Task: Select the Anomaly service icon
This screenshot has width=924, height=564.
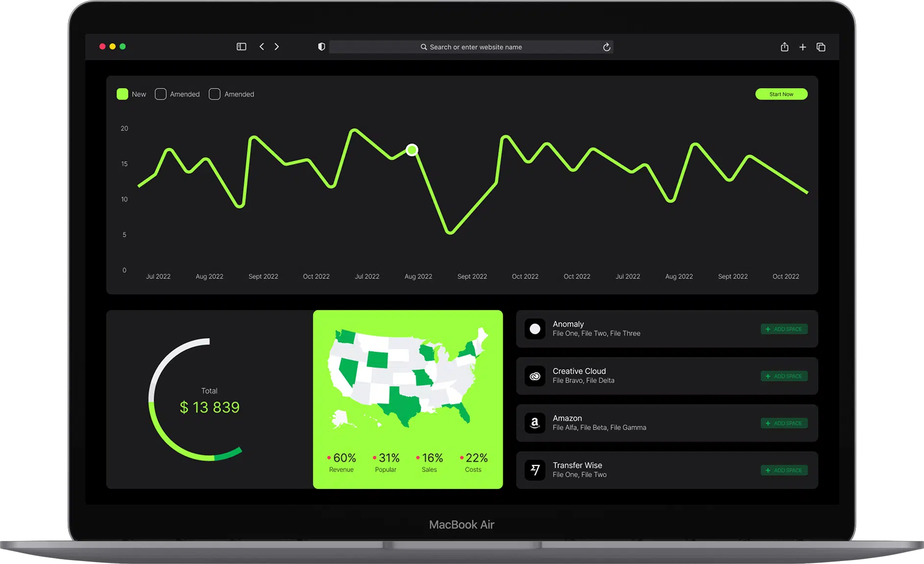Action: click(535, 329)
